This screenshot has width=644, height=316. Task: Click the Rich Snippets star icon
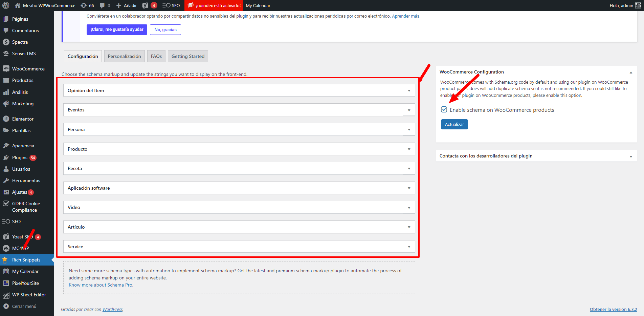coord(5,260)
